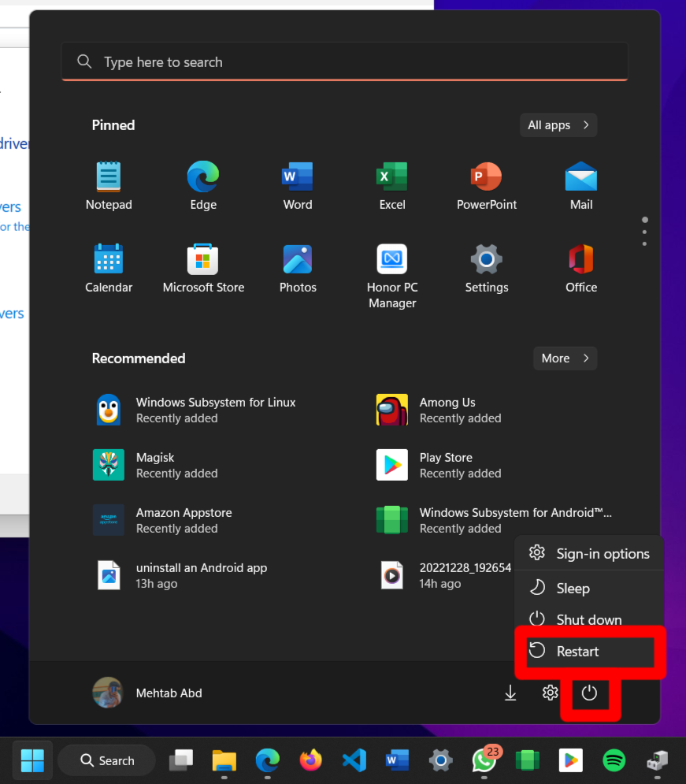Open Play Store from the taskbar

570,760
